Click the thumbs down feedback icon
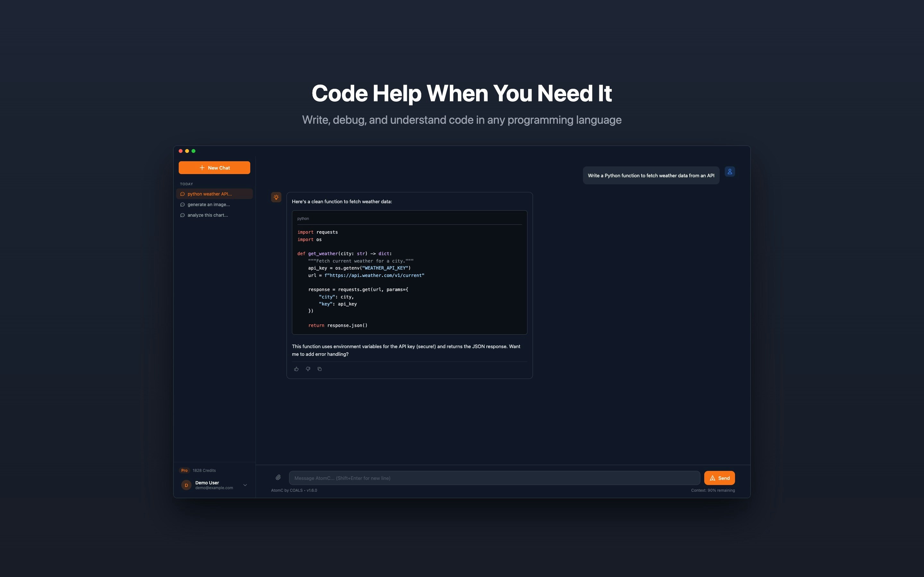Image resolution: width=924 pixels, height=577 pixels. tap(308, 369)
